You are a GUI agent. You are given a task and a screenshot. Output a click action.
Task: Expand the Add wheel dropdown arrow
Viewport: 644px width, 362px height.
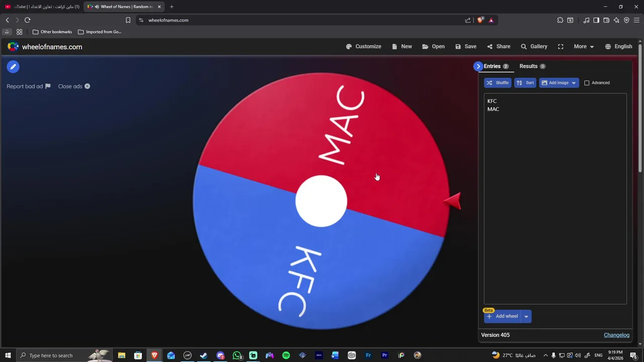526,316
